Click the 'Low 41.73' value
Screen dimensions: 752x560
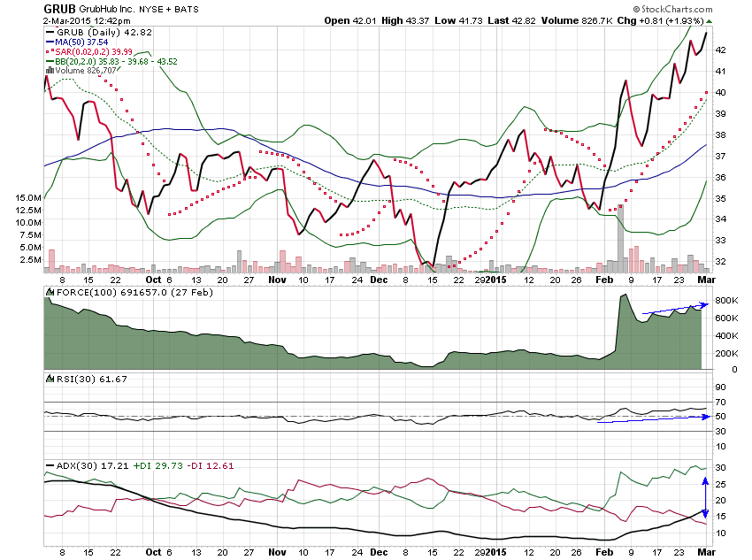point(458,20)
